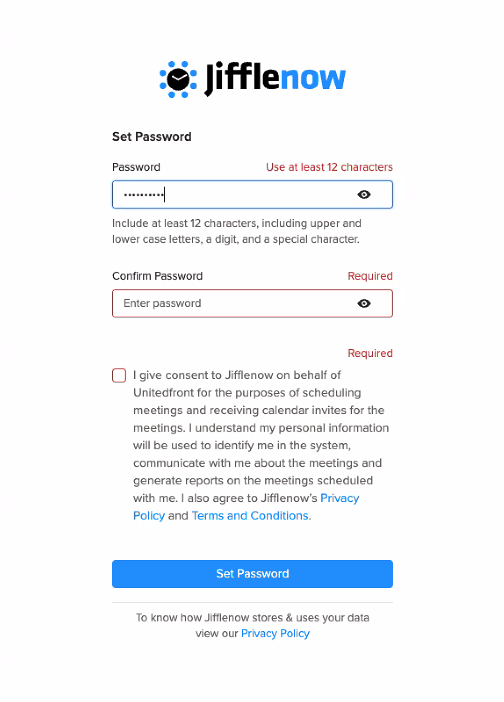
Task: Show password using the Password field's eye icon
Action: (363, 194)
